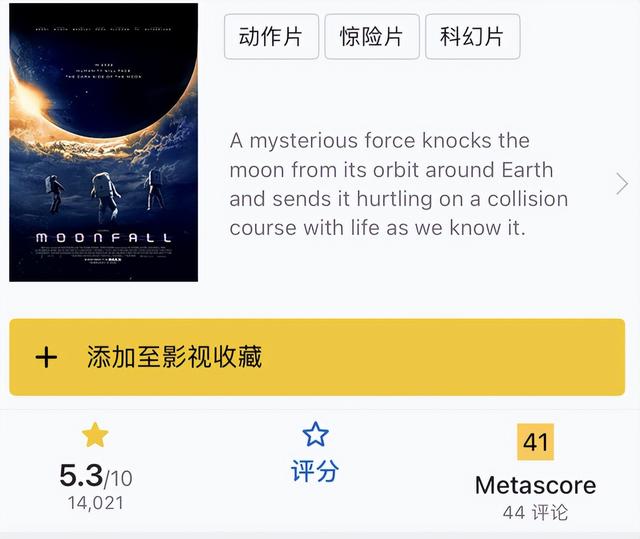Tap the credits text at poster bottom
The height and width of the screenshot is (539, 640).
click(x=103, y=253)
